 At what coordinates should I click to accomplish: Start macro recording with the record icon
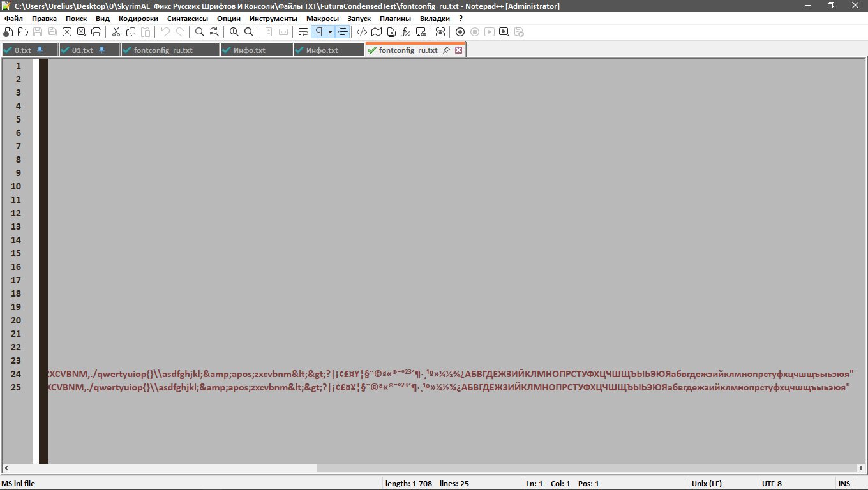460,32
